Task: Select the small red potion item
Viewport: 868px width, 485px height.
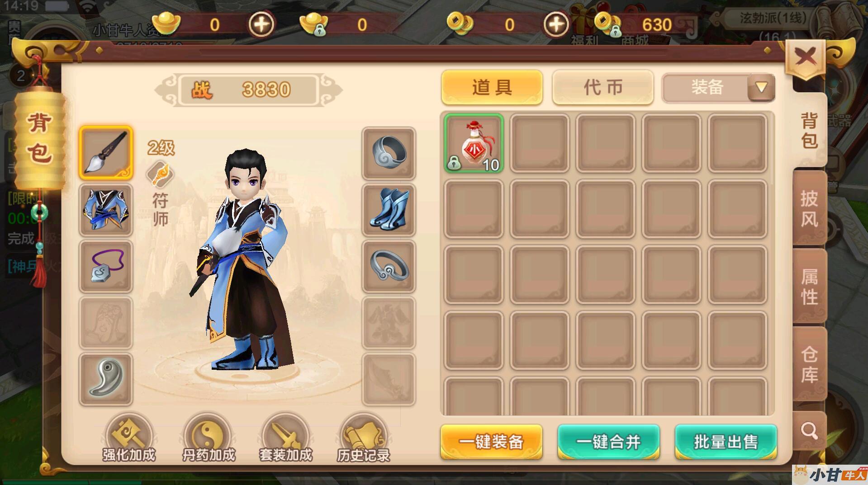Action: 474,143
